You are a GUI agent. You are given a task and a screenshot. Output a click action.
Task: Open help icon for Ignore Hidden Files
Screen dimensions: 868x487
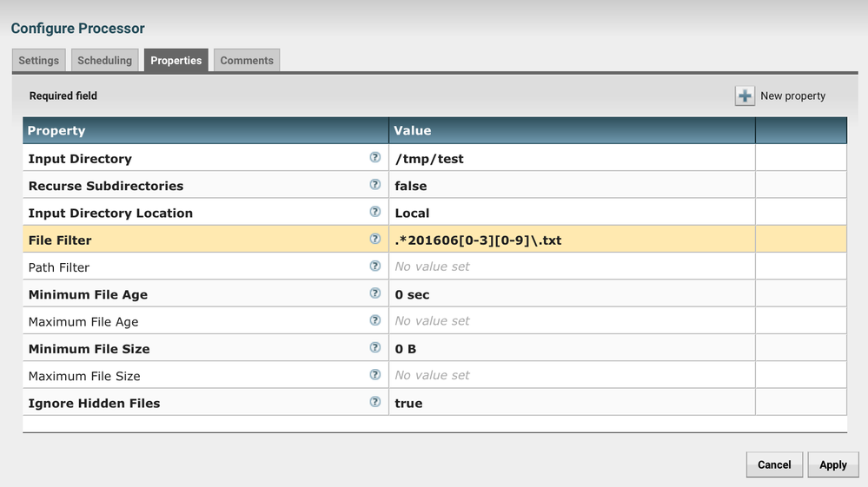point(374,401)
